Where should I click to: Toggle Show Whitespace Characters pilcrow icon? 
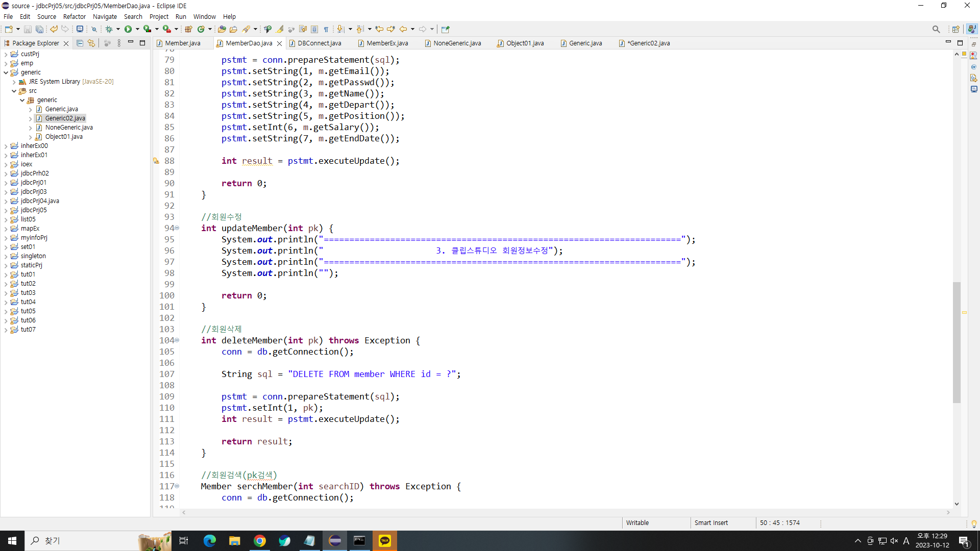(x=326, y=29)
